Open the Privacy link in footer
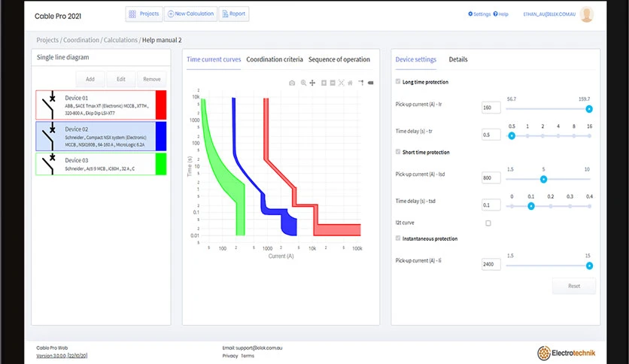Image resolution: width=629 pixels, height=364 pixels. point(230,356)
